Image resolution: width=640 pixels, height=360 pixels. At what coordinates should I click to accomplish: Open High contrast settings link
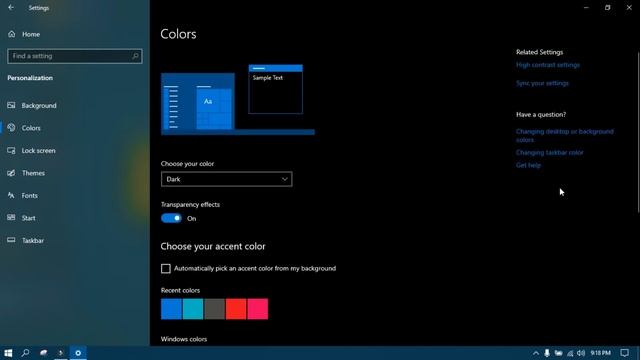click(x=548, y=65)
